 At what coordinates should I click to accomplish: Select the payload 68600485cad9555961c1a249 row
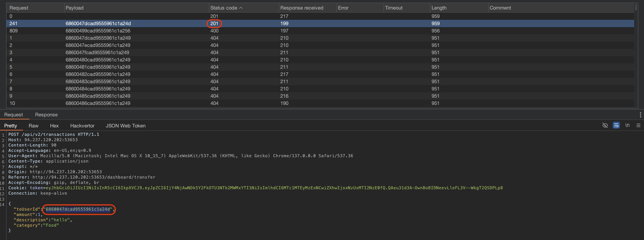[x=320, y=96]
